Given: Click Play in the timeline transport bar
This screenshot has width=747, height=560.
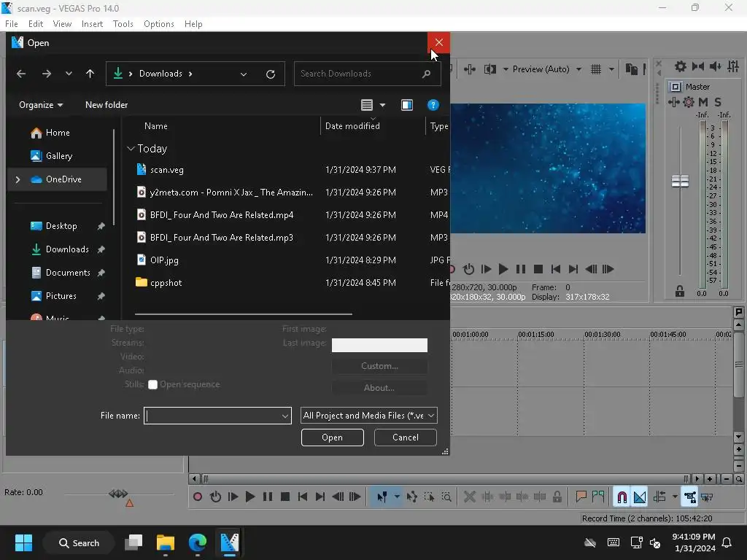Looking at the screenshot, I should pyautogui.click(x=250, y=497).
